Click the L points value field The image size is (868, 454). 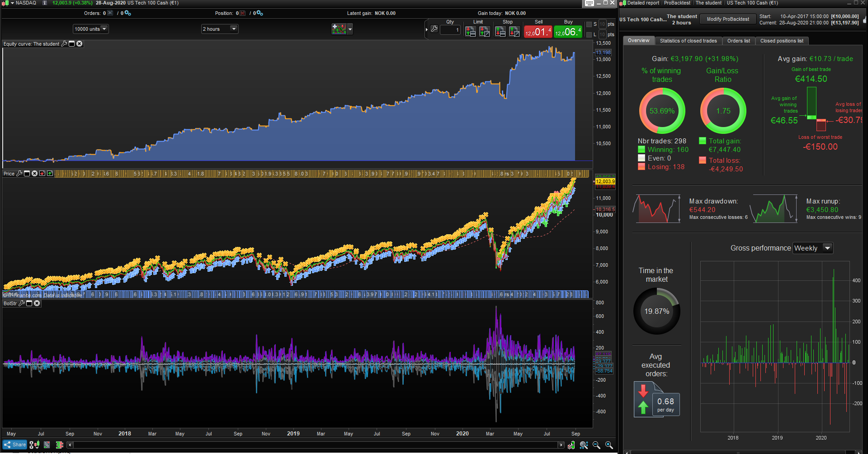click(x=602, y=35)
